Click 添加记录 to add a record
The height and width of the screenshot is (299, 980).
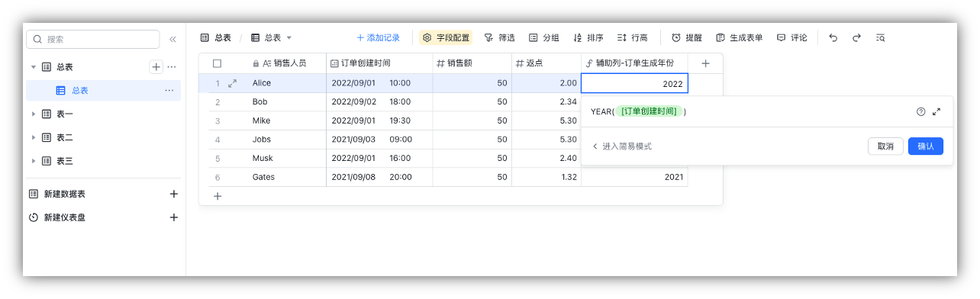click(x=378, y=37)
